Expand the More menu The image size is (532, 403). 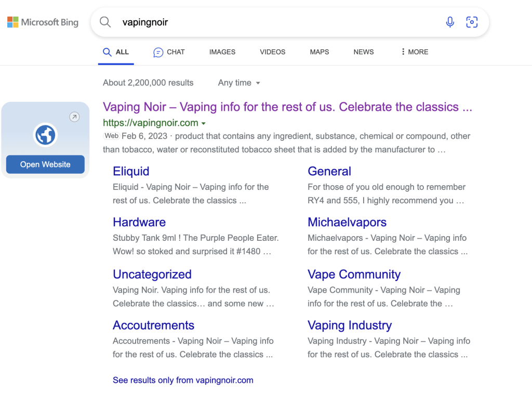414,52
